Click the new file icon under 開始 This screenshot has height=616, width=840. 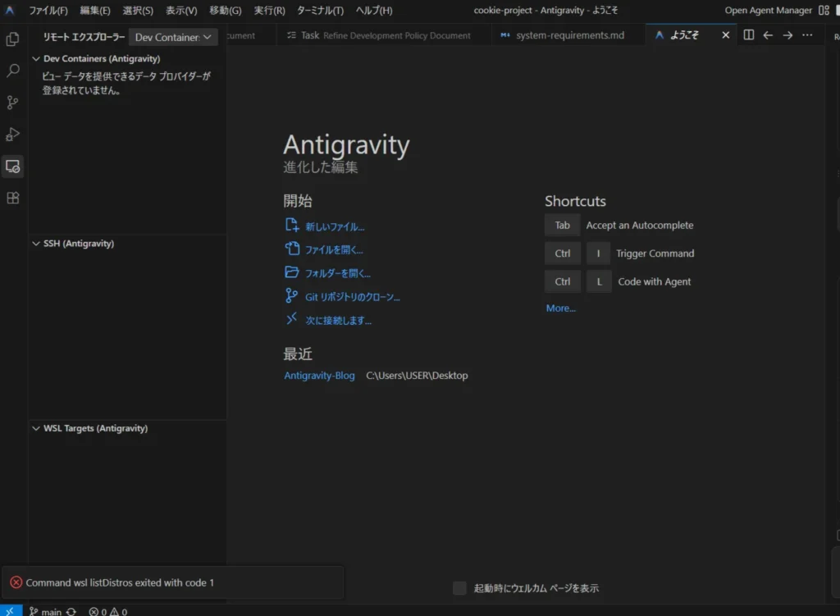click(x=291, y=225)
